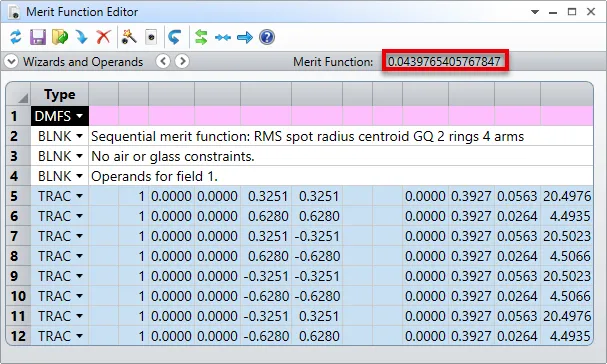Select the Merit Function value 0.0439765405767847
This screenshot has width=607, height=364.
[x=444, y=61]
